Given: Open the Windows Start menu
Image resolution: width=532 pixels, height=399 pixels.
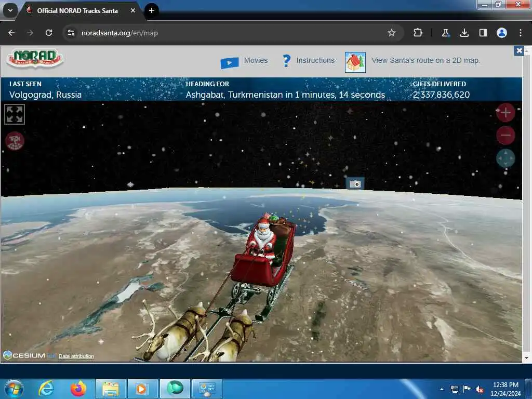Looking at the screenshot, I should click(14, 389).
